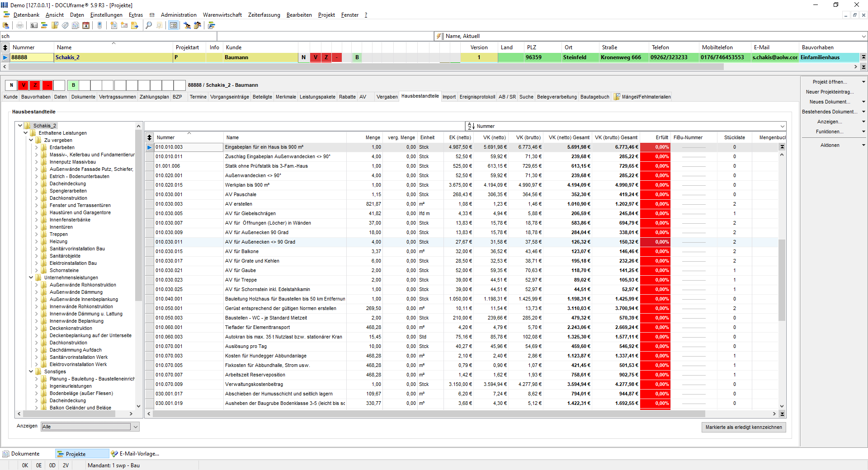Open the Zeiterfassung menu
The height and width of the screenshot is (470, 868).
click(264, 15)
